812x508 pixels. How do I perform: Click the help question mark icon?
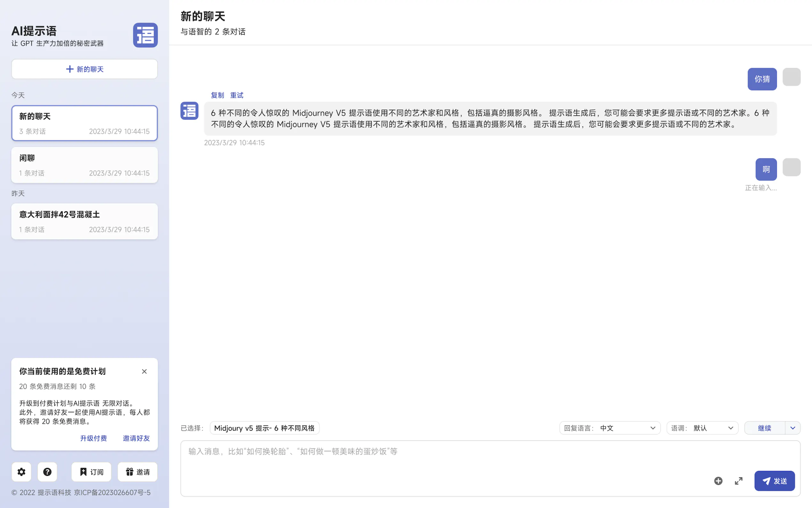[47, 472]
